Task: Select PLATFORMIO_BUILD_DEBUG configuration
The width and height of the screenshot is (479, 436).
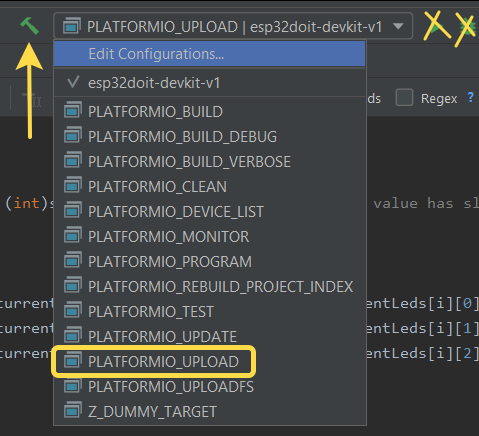Action: click(209, 136)
